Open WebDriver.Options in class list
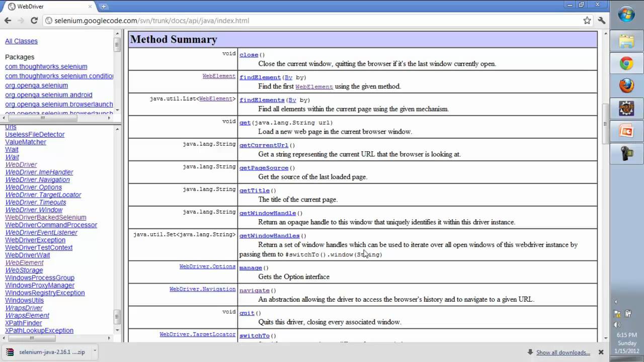Image resolution: width=644 pixels, height=362 pixels. click(x=34, y=187)
